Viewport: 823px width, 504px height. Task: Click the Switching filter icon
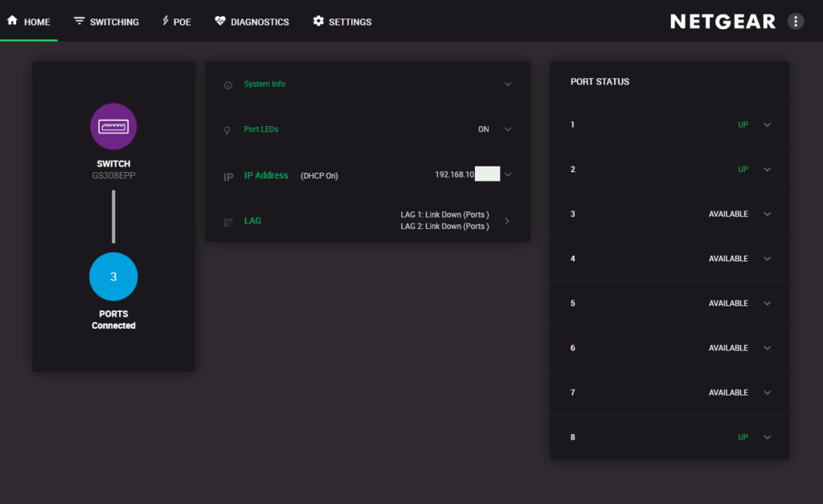(80, 20)
